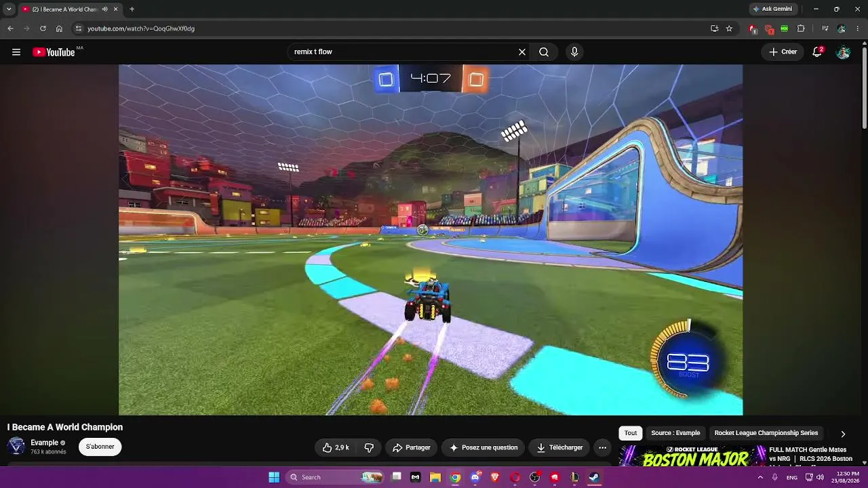Open the media controls toolbar icon
The image size is (868, 488).
(825, 28)
